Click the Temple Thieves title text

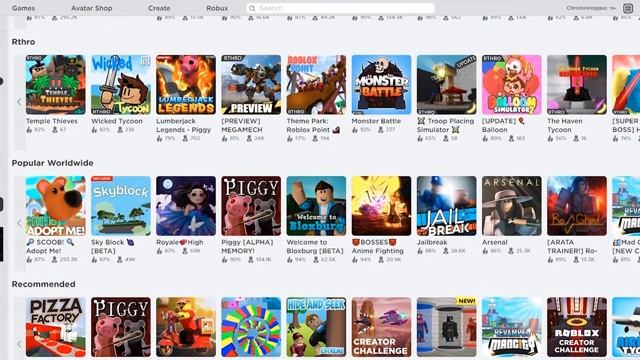tap(52, 121)
